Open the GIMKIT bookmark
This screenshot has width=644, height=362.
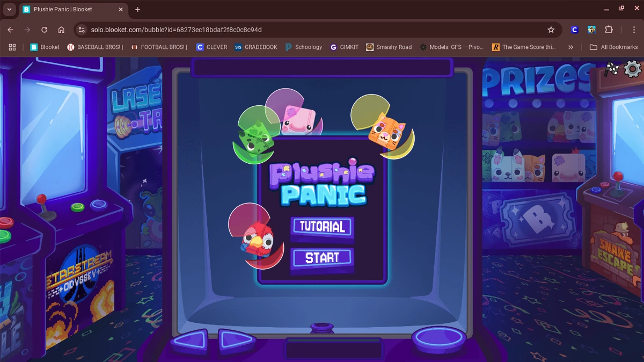click(x=344, y=47)
